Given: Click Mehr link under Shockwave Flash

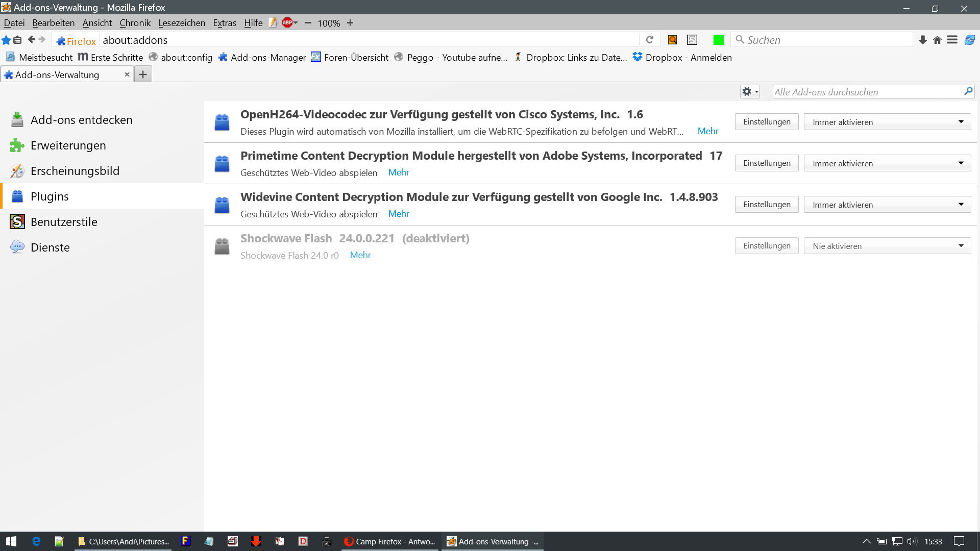Looking at the screenshot, I should click(360, 255).
